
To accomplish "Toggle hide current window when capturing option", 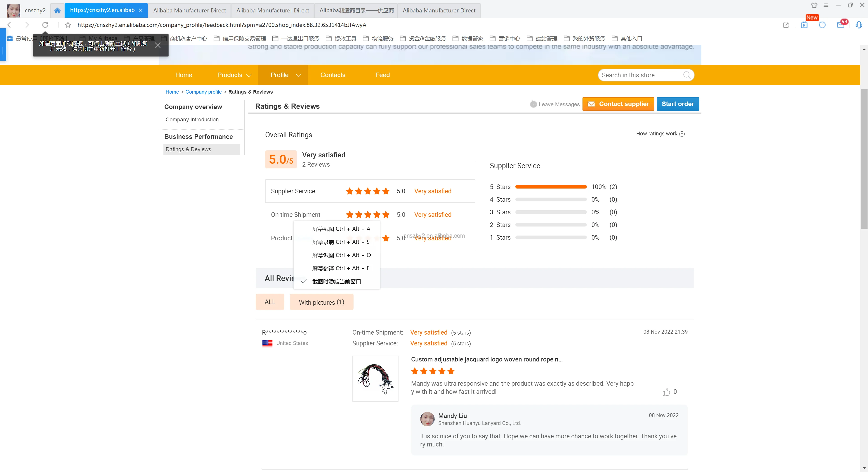I will pyautogui.click(x=336, y=281).
